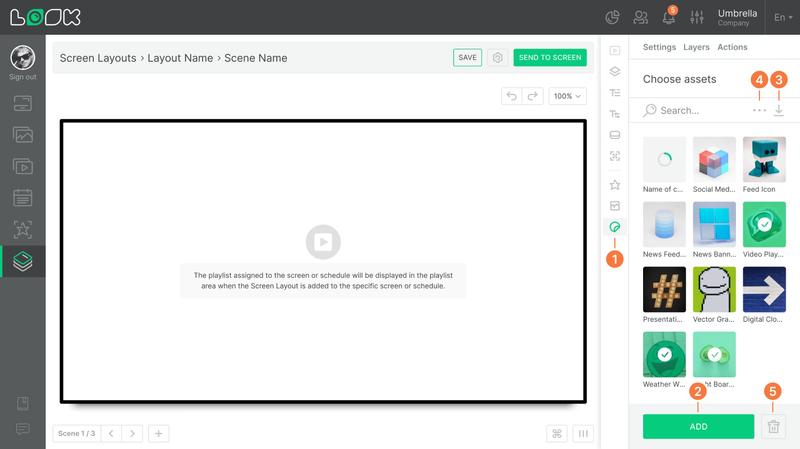Click the Sign out link
This screenshot has height=449, width=800.
pos(22,77)
